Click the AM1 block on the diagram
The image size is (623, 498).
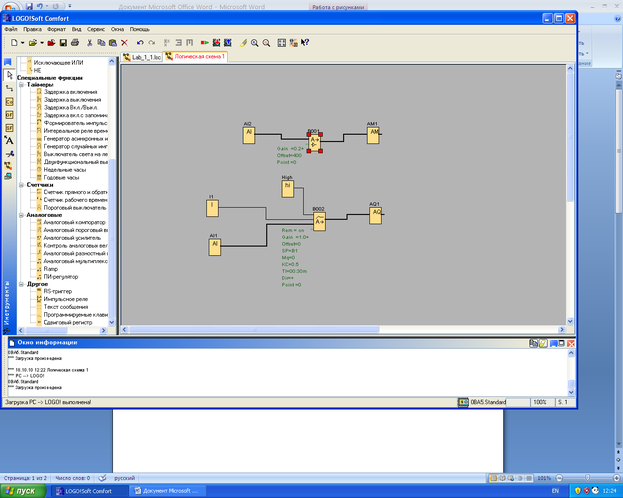pos(373,133)
